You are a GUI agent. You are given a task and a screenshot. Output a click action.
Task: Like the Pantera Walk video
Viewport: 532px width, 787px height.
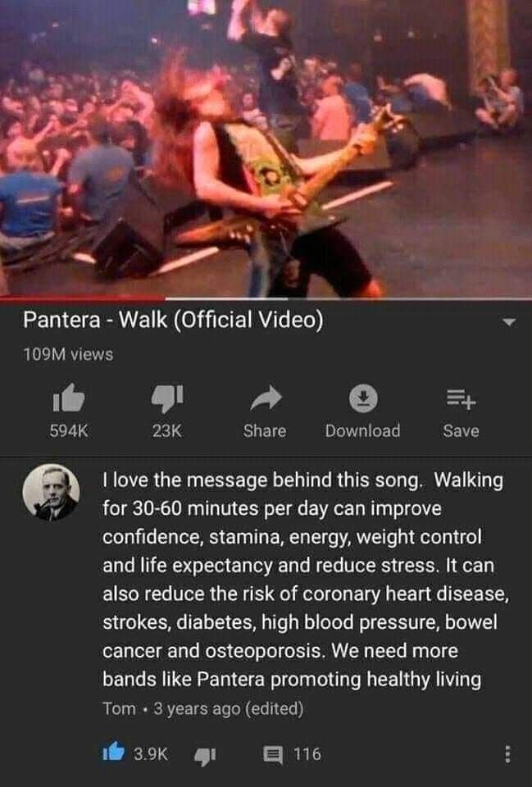click(x=69, y=398)
